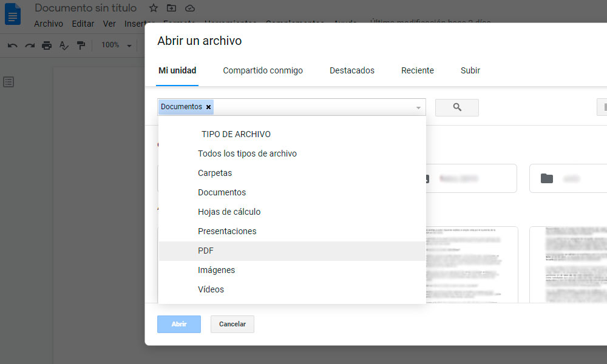Remove the Documentos filter chip
This screenshot has height=364, width=607.
208,107
